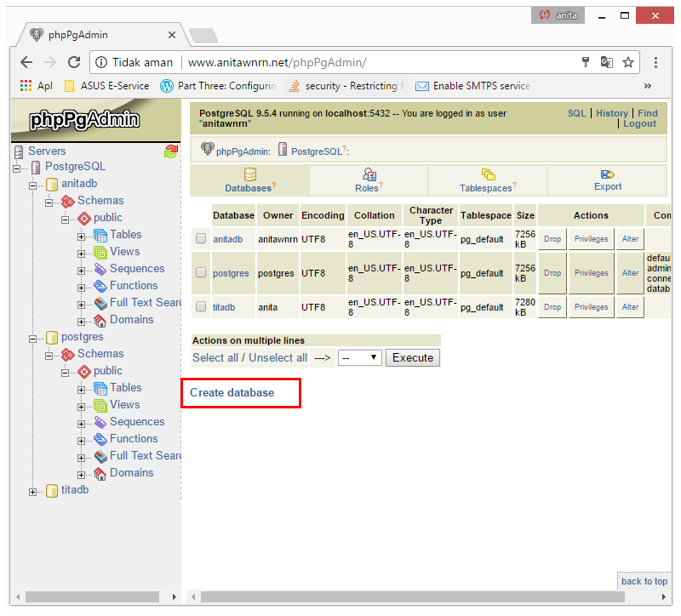Select the phpPgAdmin browser tab
This screenshot has width=681, height=616.
(x=102, y=35)
